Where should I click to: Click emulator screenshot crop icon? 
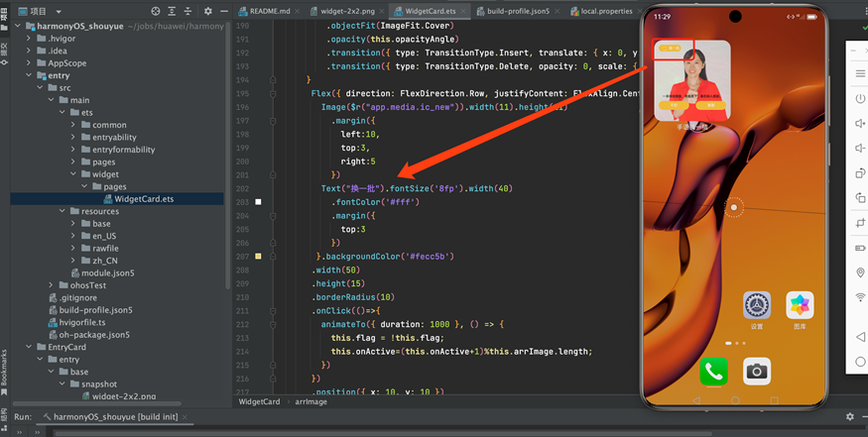pos(860,222)
